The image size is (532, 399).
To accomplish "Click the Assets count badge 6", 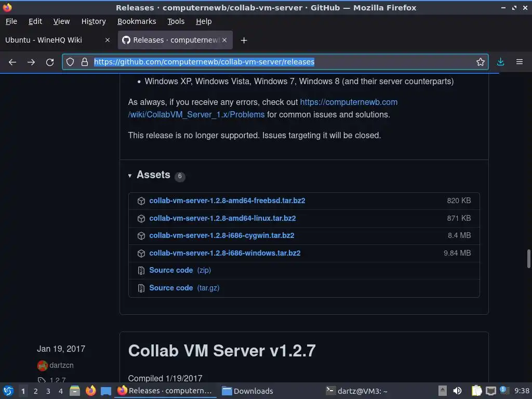I will coord(180,177).
